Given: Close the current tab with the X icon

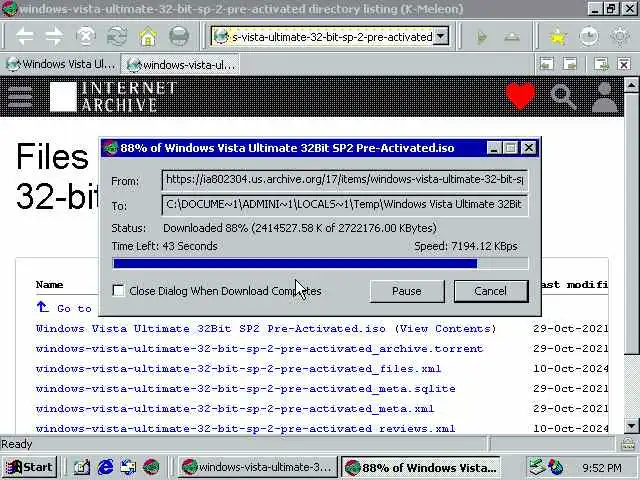Looking at the screenshot, I should click(x=624, y=64).
